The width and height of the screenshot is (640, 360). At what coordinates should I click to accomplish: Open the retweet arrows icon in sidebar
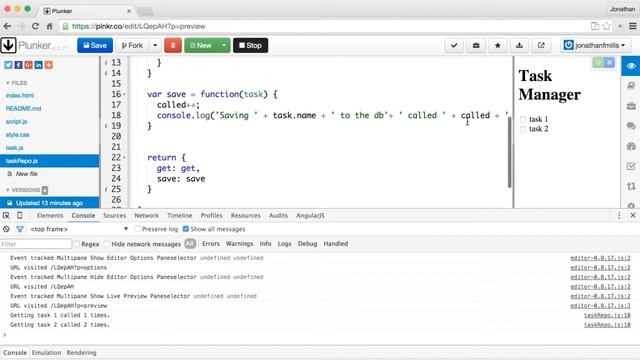631,187
